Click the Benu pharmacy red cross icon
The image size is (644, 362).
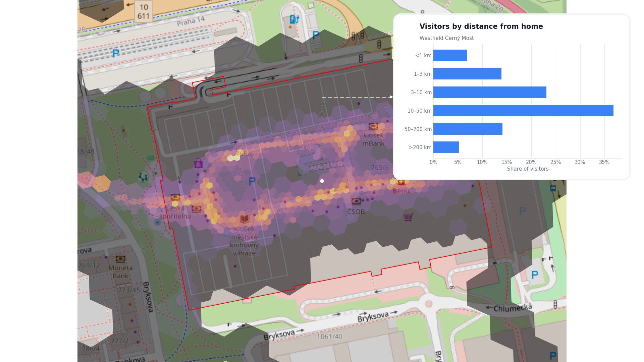point(401,182)
